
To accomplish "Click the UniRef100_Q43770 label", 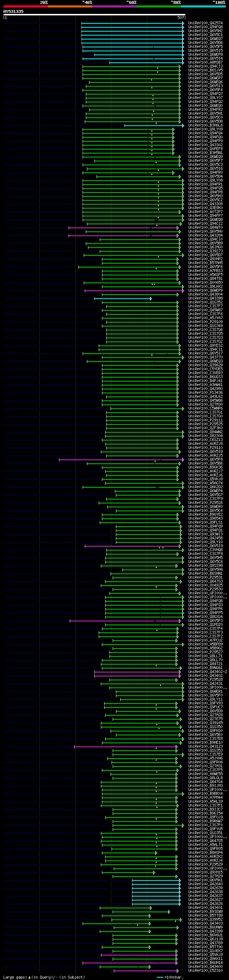I will tap(205, 357).
